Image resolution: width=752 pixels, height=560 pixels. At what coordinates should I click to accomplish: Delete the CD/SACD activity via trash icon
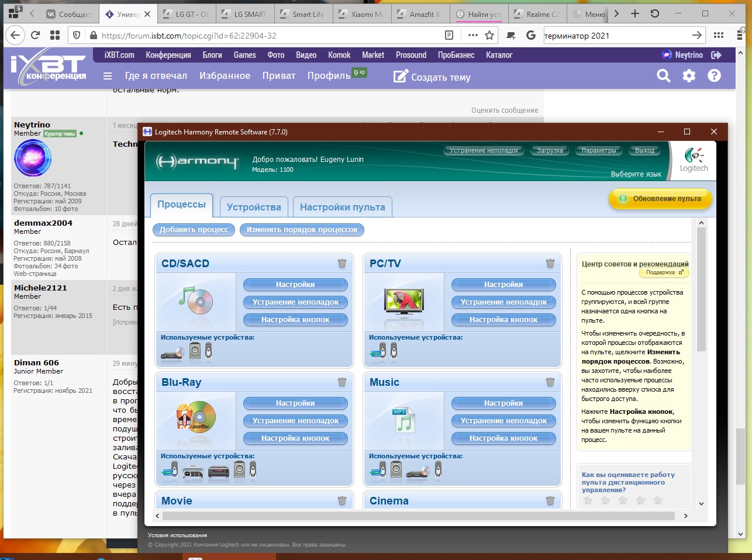coord(342,264)
